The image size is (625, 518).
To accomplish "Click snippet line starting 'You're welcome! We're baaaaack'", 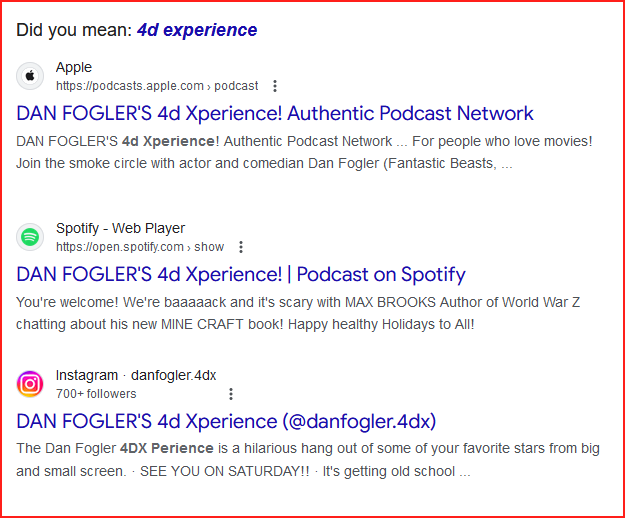I will [x=298, y=302].
